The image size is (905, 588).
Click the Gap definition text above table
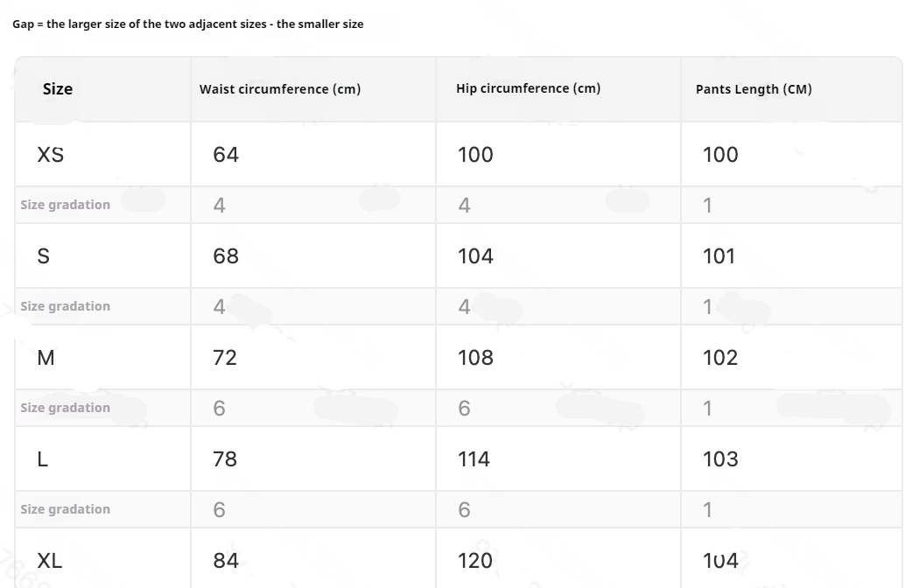click(x=188, y=24)
